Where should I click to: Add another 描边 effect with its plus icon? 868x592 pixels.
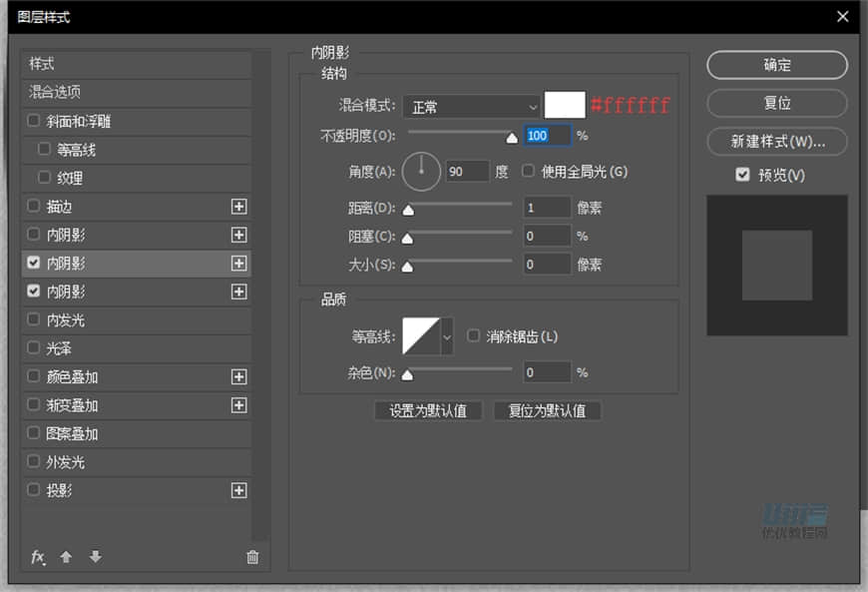coord(239,207)
